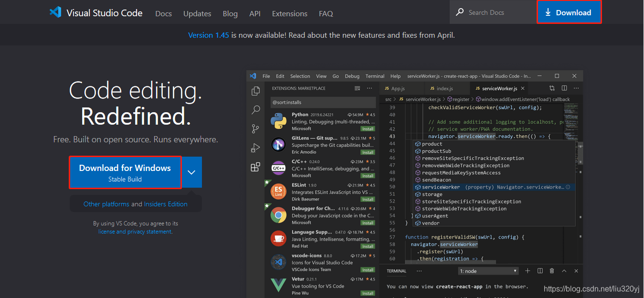Open editor more actions ellipsis
Image resolution: width=644 pixels, height=298 pixels.
[576, 88]
